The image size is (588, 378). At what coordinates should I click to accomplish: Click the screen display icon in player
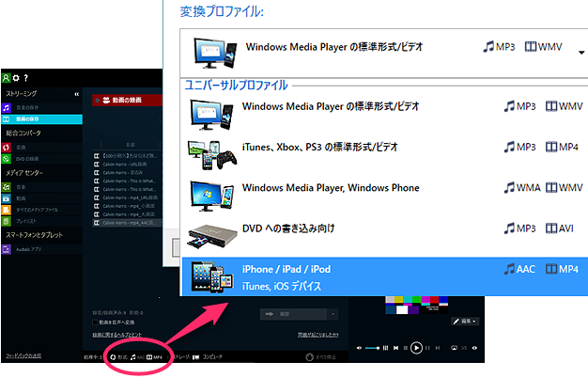(454, 348)
